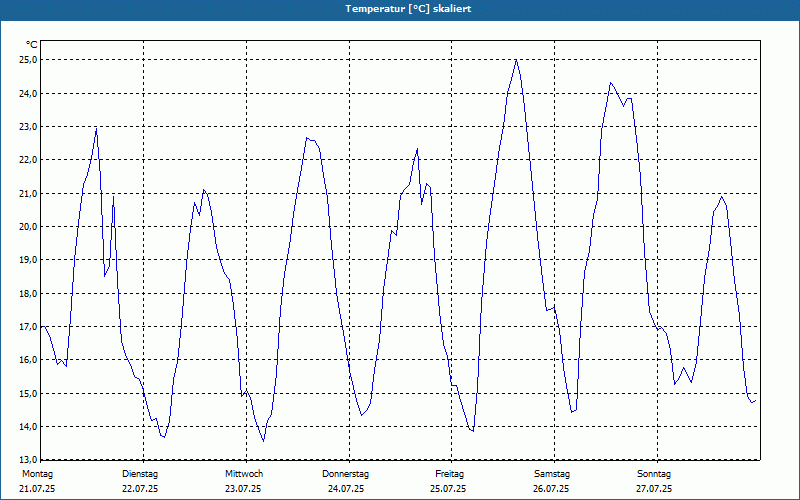Click the 21,0 axis value
Image resolution: width=800 pixels, height=500 pixels.
[28, 193]
